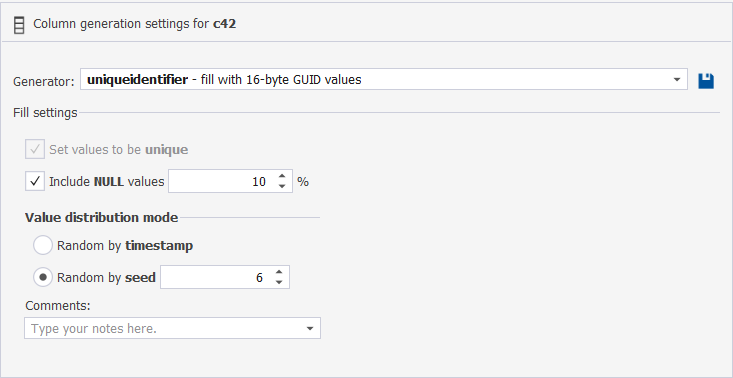The image size is (733, 378).
Task: Click the save generator floppy disk icon
Action: (706, 81)
